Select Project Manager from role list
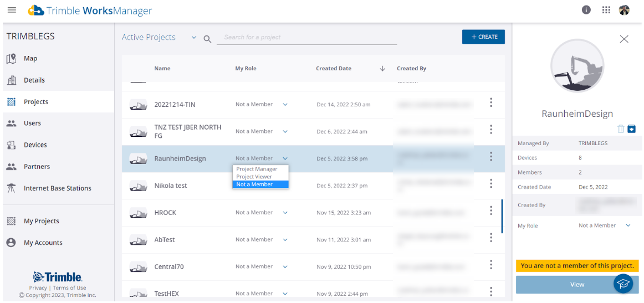The height and width of the screenshot is (303, 644). (257, 169)
